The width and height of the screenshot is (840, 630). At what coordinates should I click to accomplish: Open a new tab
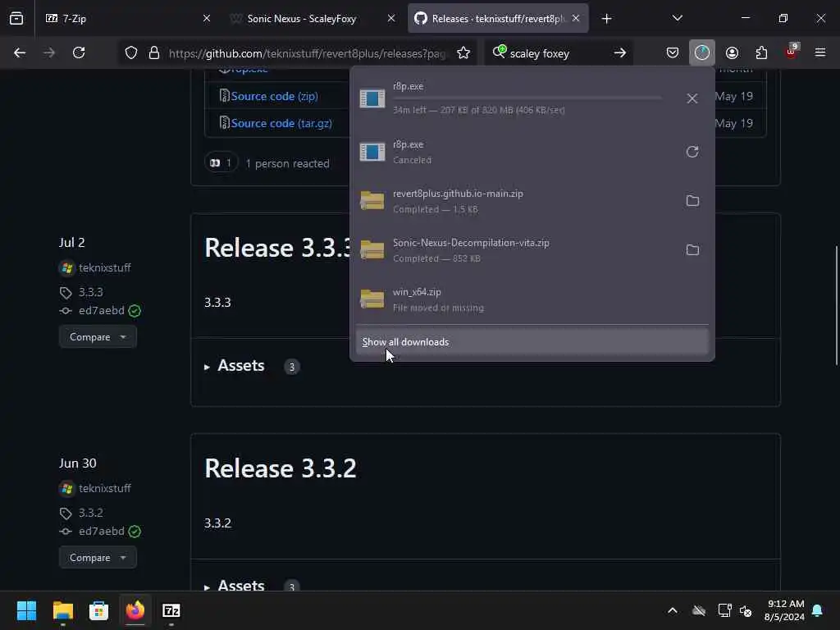tap(606, 19)
